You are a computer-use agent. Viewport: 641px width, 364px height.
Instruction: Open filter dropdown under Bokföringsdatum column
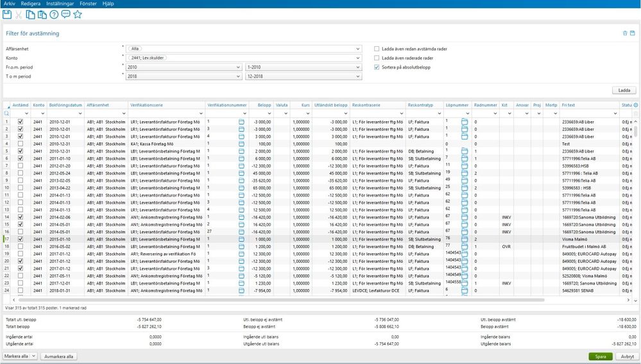click(x=80, y=113)
